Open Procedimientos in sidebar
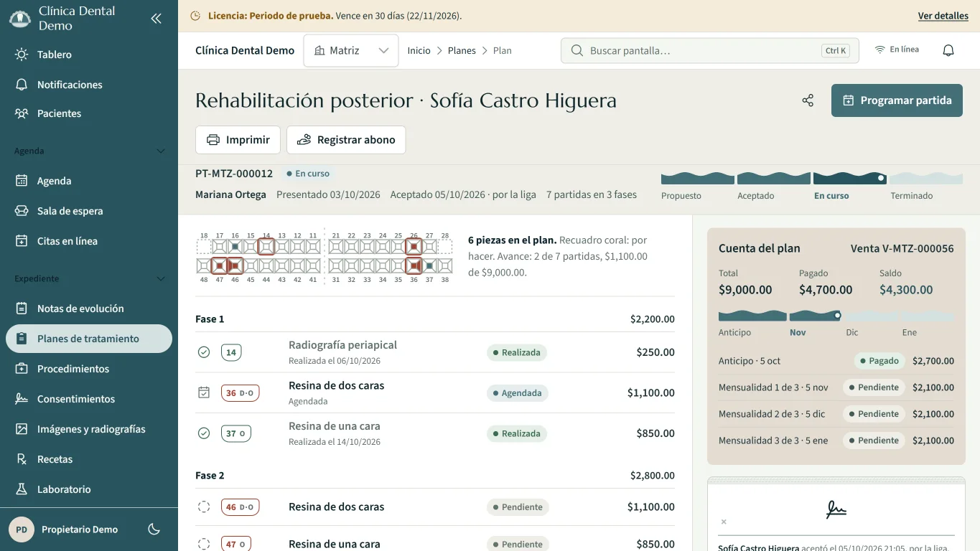Viewport: 980px width, 551px height. click(89, 369)
